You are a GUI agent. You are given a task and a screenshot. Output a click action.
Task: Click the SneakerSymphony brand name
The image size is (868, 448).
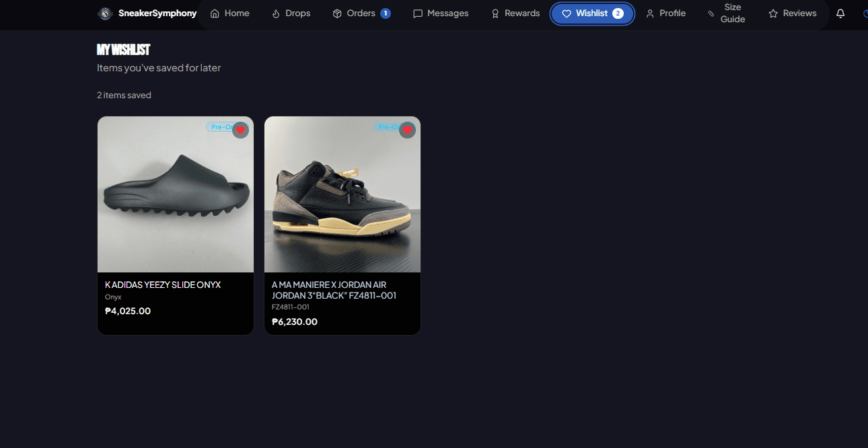click(x=157, y=13)
